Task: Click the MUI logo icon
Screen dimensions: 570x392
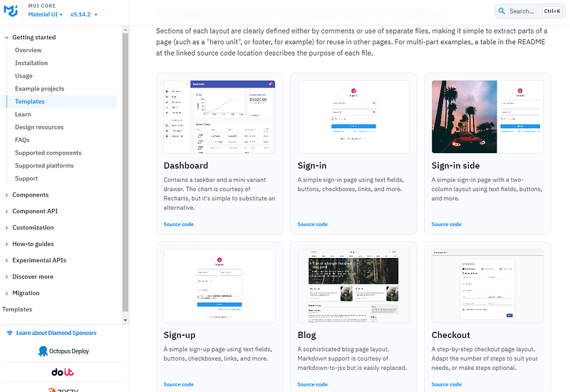Action: pos(11,11)
